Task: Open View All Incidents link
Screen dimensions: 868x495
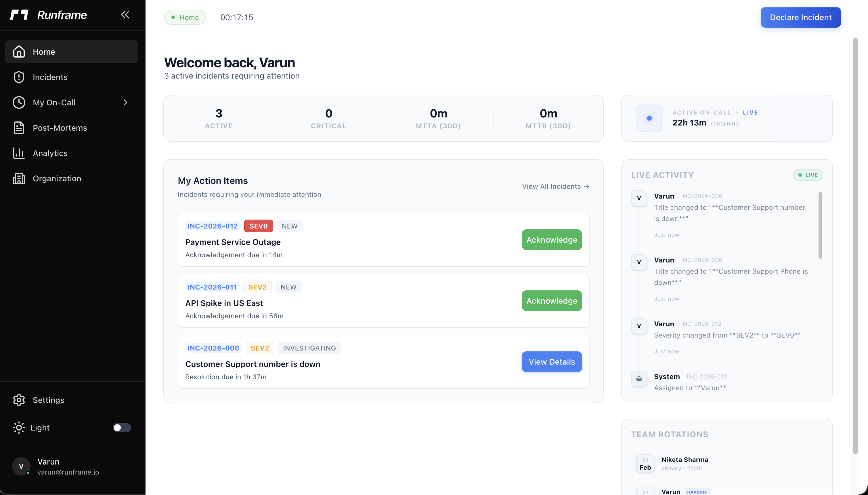Action: [x=555, y=187]
